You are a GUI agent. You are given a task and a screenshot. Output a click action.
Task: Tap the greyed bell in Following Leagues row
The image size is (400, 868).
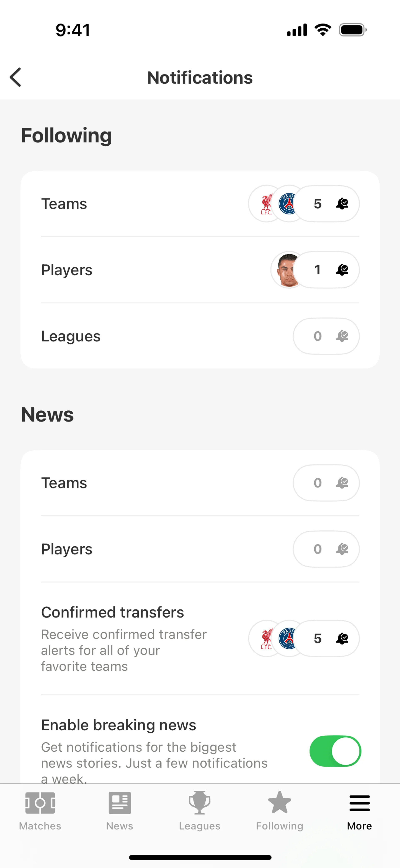tap(342, 336)
